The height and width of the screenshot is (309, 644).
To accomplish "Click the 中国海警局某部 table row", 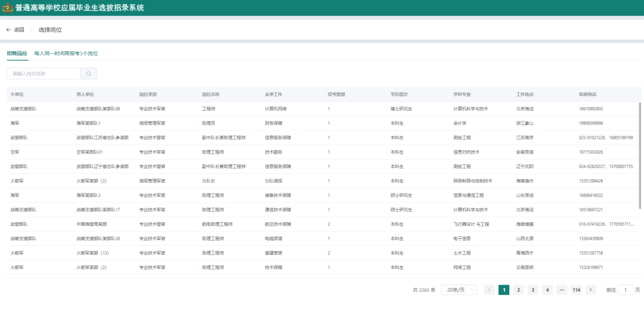I will pos(92,224).
